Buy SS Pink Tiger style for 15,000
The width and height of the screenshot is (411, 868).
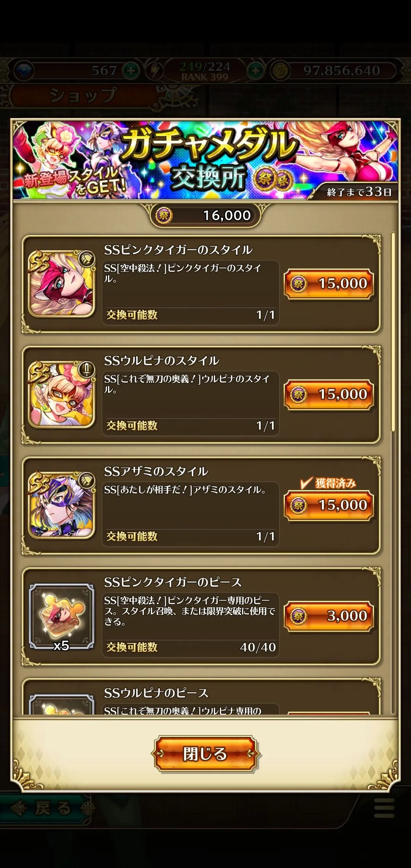(329, 284)
